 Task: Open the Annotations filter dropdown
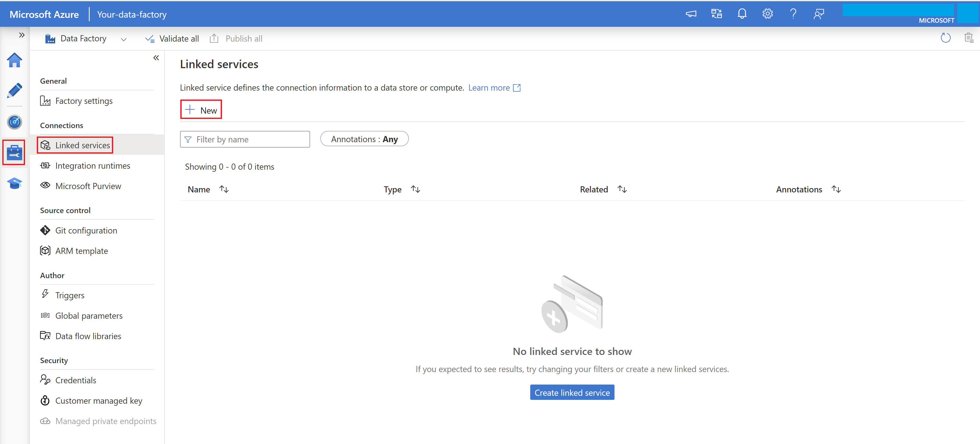point(364,139)
